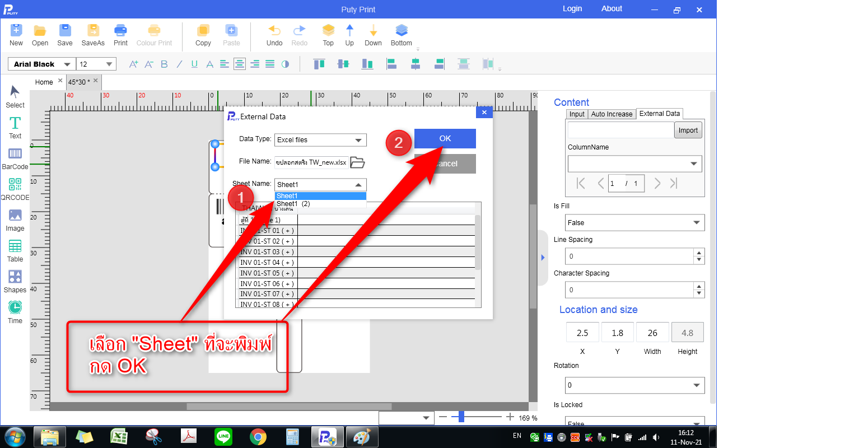The width and height of the screenshot is (868, 448).
Task: Align objects to top edge icon
Action: tap(319, 64)
